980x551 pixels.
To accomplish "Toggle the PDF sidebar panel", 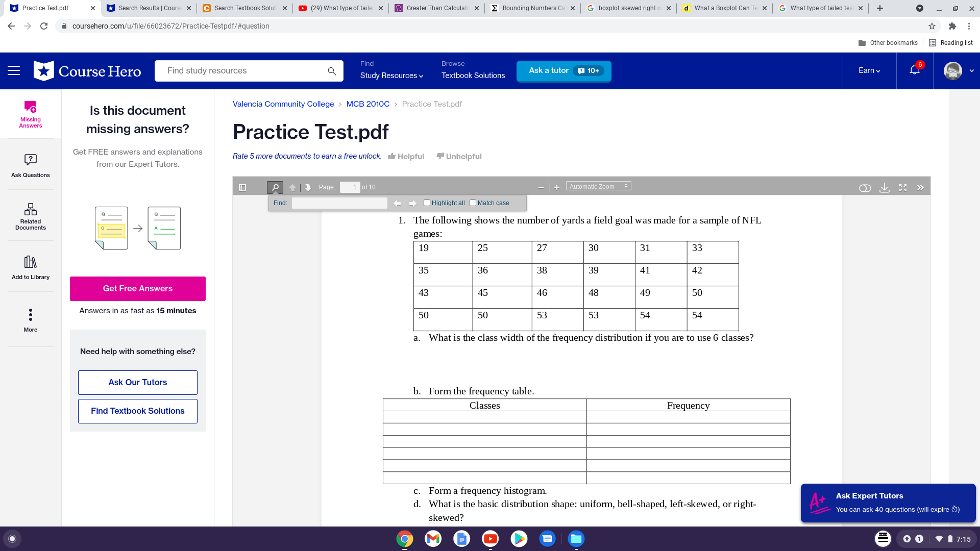I will tap(242, 187).
